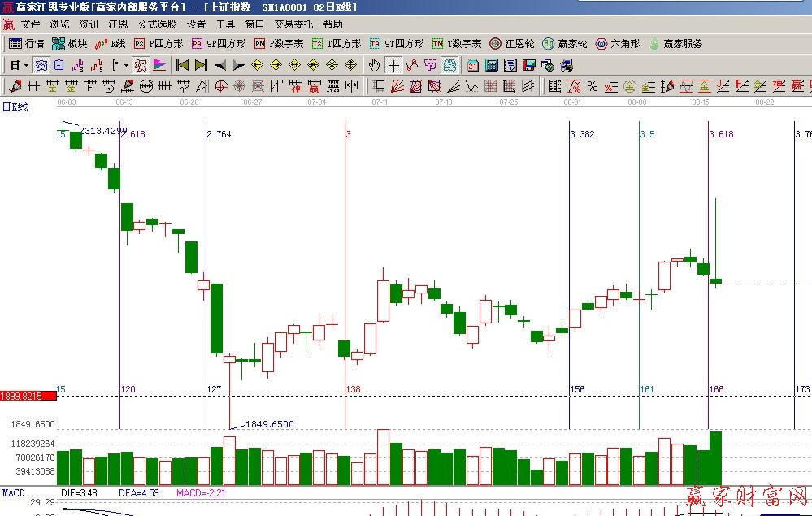
Task: Click the red 1899.8215 price marker
Action: 28,396
